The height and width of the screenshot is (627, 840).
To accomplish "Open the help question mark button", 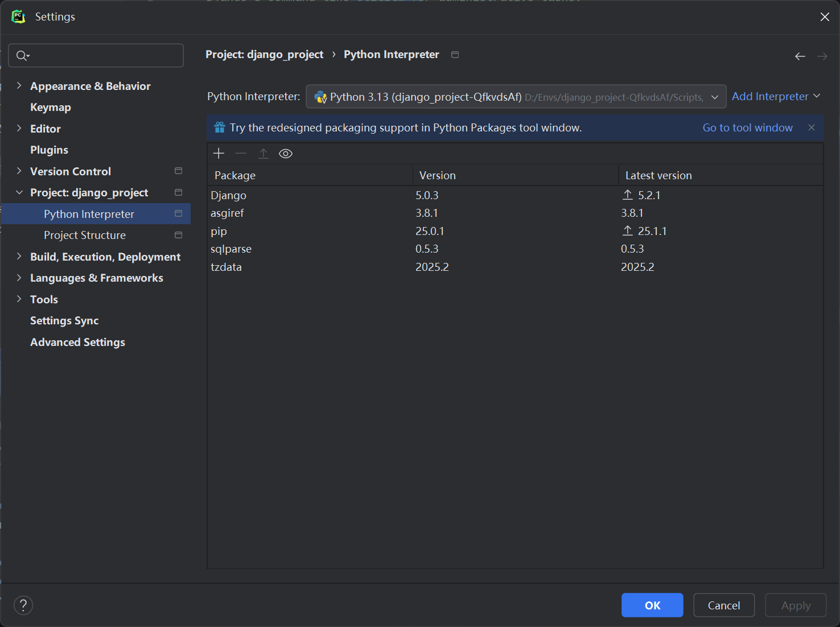I will [23, 605].
